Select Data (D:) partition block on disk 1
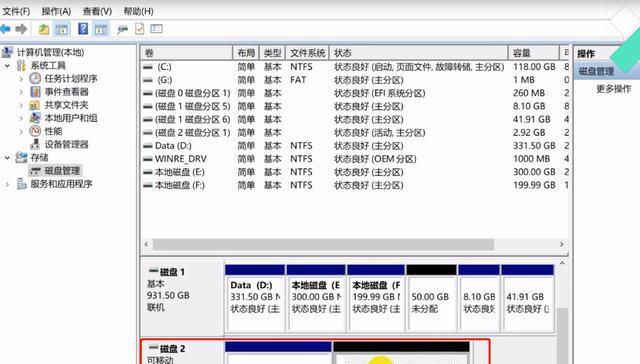Viewport: 640px width, 364px height. point(255,298)
